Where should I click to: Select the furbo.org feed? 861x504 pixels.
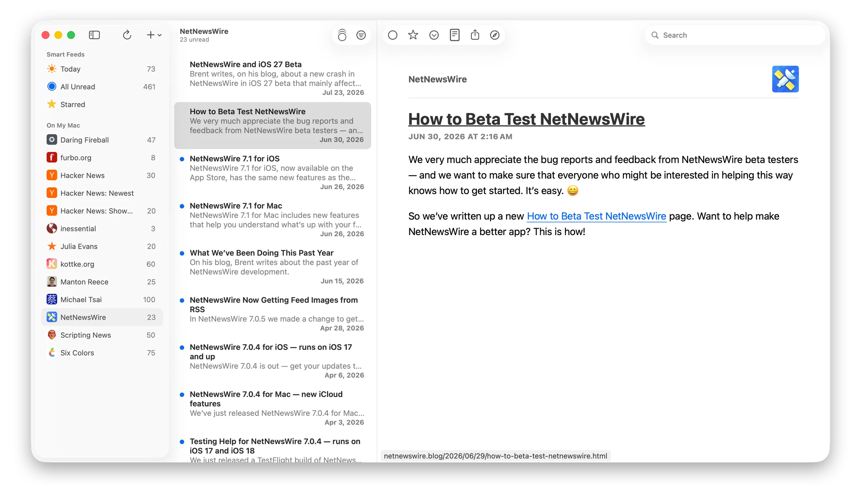(x=102, y=158)
